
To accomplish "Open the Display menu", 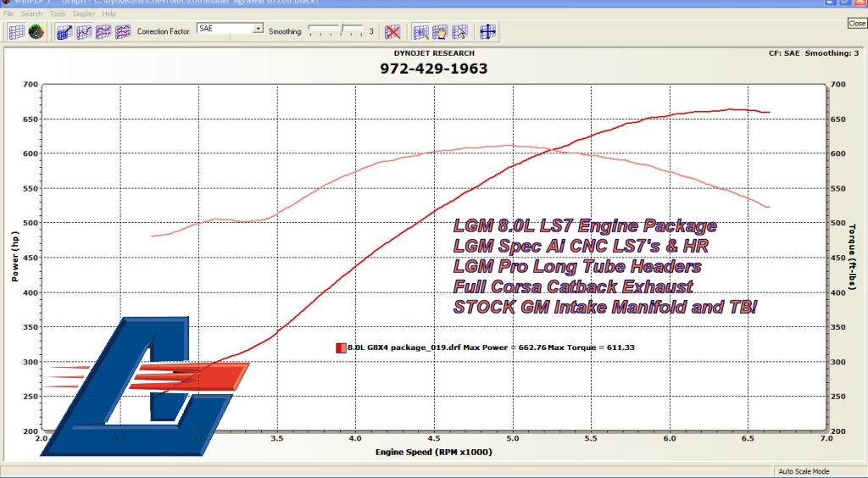I will point(84,14).
